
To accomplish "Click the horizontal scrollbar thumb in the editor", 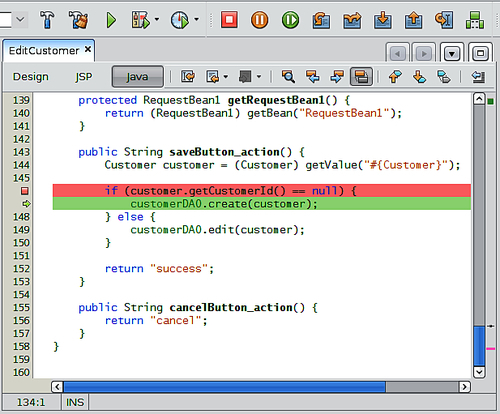I will coord(224,387).
